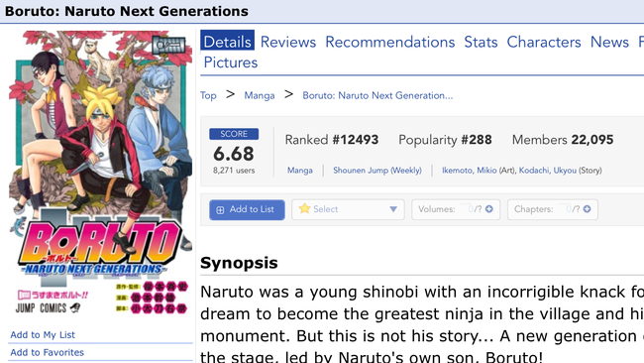The width and height of the screenshot is (644, 363).
Task: Click the Boruto manga cover image
Action: click(101, 174)
